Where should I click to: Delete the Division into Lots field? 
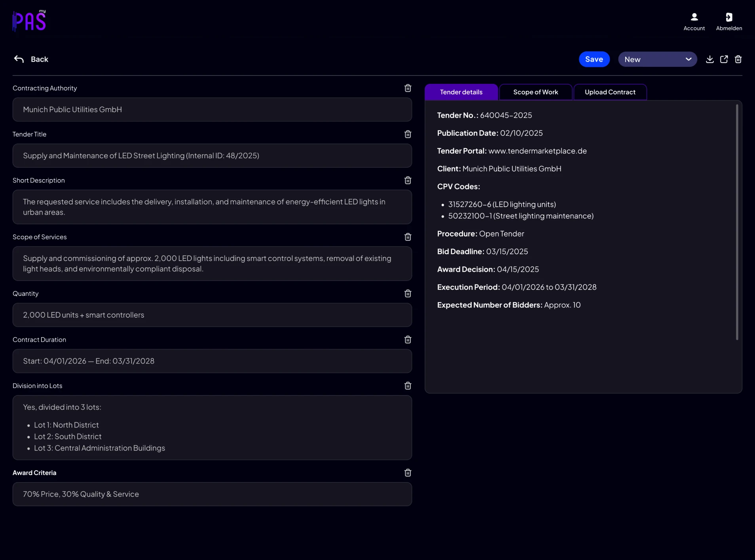tap(408, 386)
